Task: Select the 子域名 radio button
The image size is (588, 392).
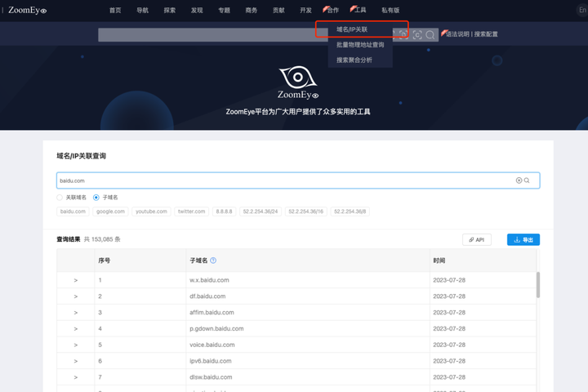Action: (x=96, y=198)
